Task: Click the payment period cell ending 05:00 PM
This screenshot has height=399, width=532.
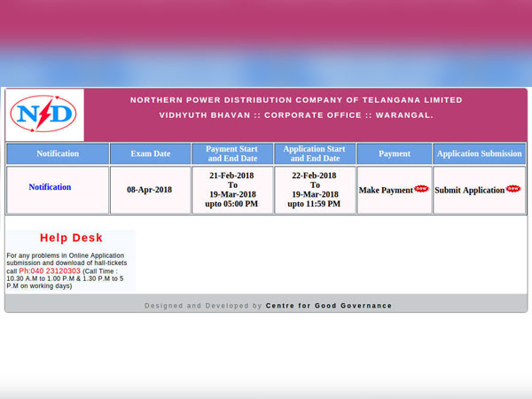Action: (232, 190)
